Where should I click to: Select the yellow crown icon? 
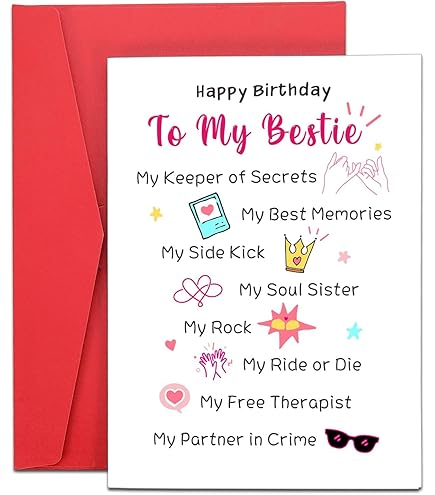tap(299, 253)
